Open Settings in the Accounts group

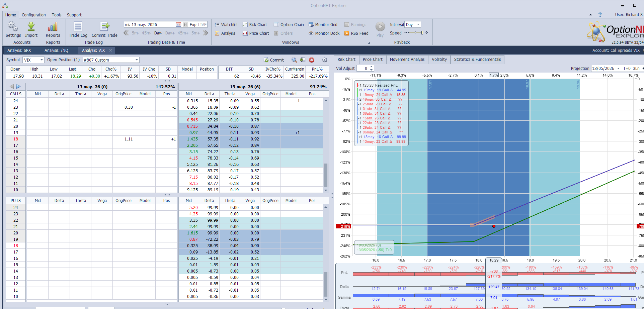click(x=13, y=29)
